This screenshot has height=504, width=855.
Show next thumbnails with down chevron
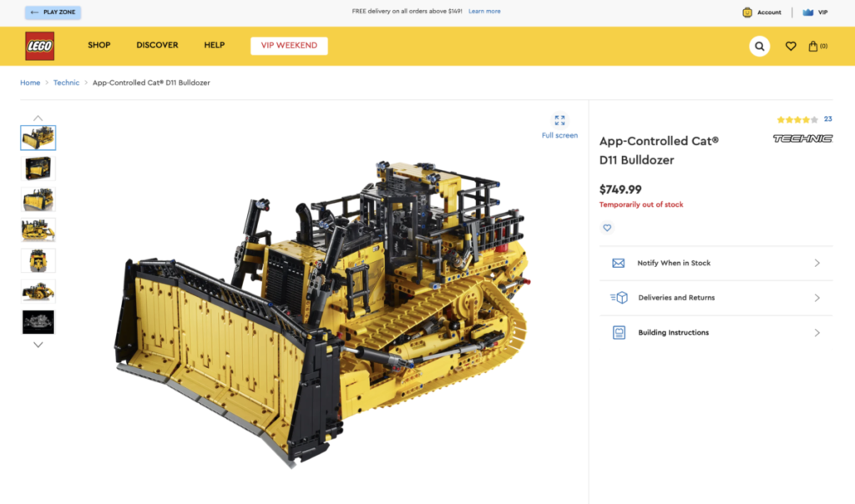pyautogui.click(x=38, y=345)
